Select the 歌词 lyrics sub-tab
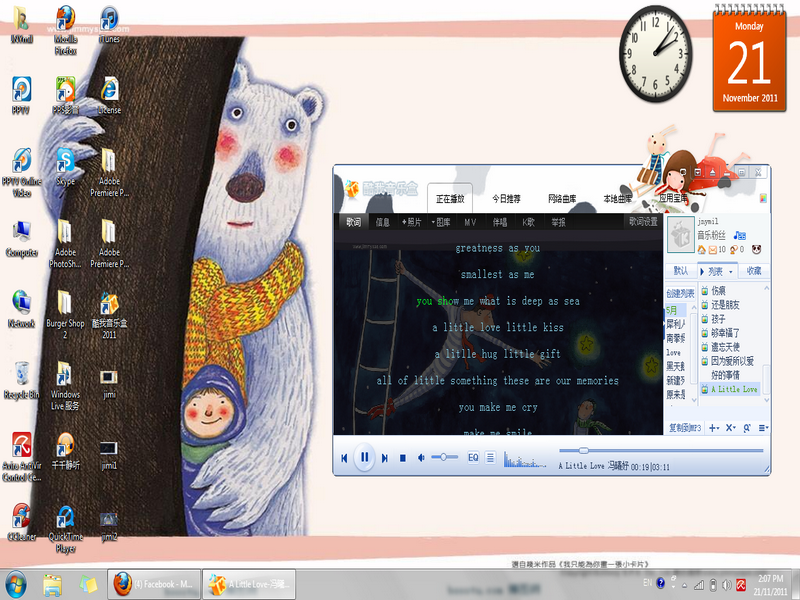800x600 pixels. pos(354,222)
